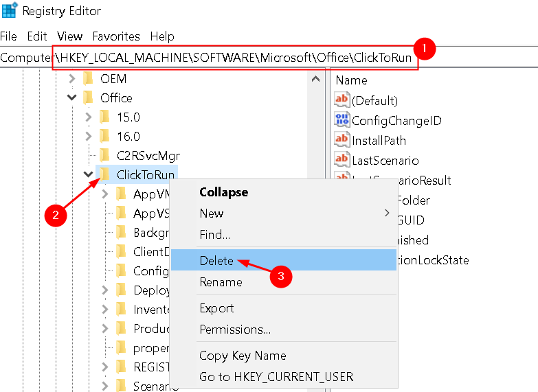538x392 pixels.
Task: Collapse the Office key
Action: pyautogui.click(x=71, y=97)
